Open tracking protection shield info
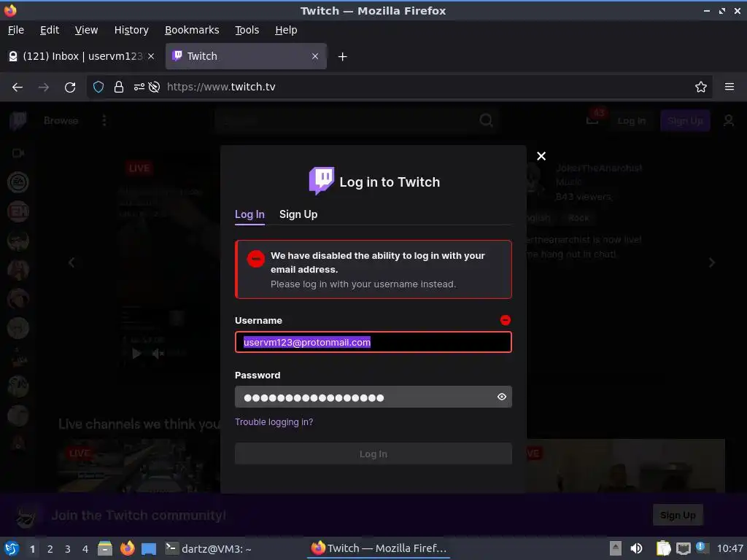This screenshot has height=560, width=747. click(x=98, y=87)
